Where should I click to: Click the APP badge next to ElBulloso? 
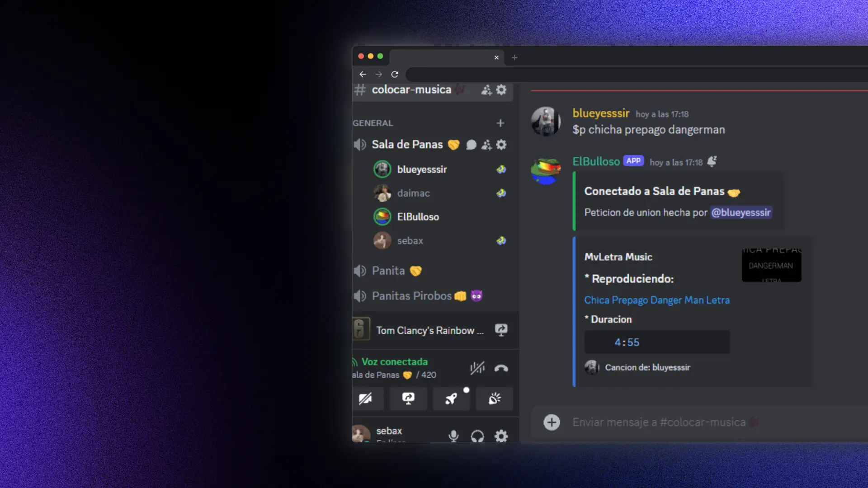(633, 161)
